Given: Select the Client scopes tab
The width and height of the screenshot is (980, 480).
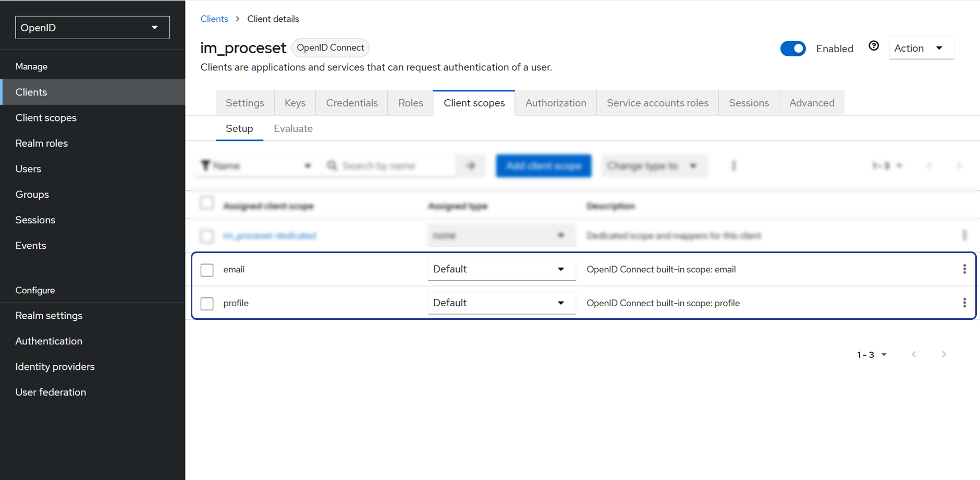Looking at the screenshot, I should tap(474, 103).
